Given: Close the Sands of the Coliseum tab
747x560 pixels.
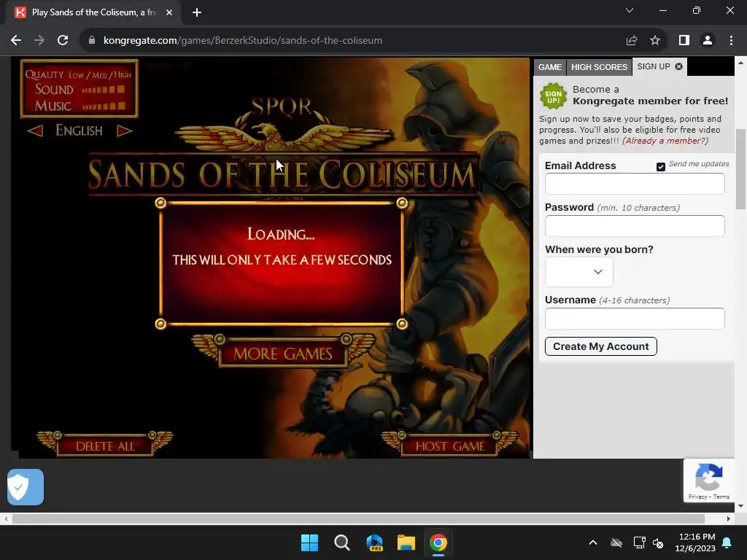Looking at the screenshot, I should coord(169,12).
